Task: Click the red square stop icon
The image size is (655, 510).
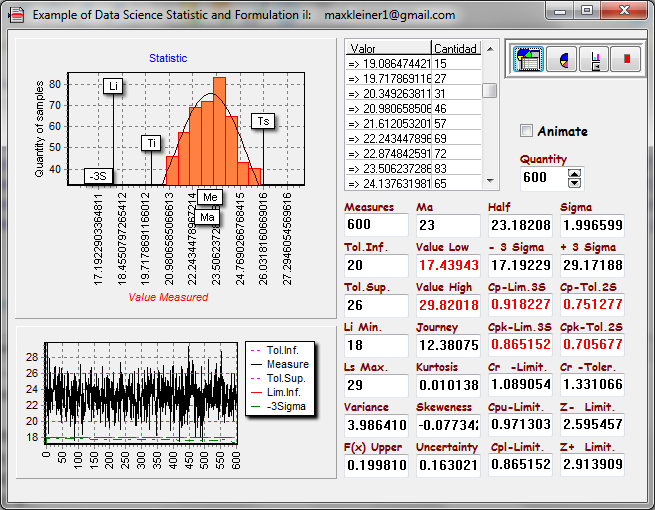Action: tap(627, 59)
